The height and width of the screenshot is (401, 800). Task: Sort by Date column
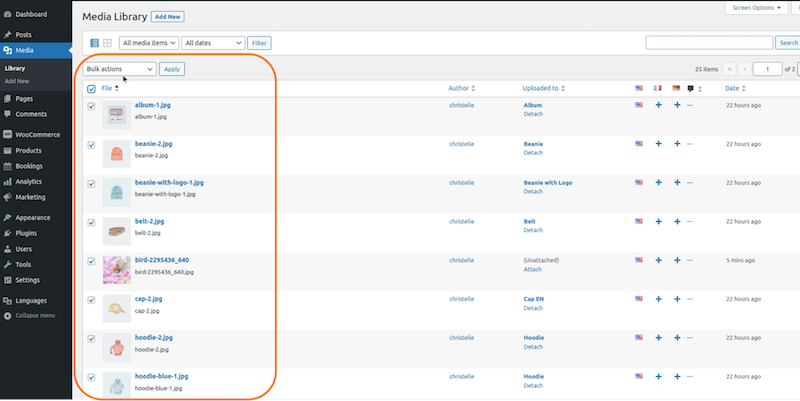[735, 88]
